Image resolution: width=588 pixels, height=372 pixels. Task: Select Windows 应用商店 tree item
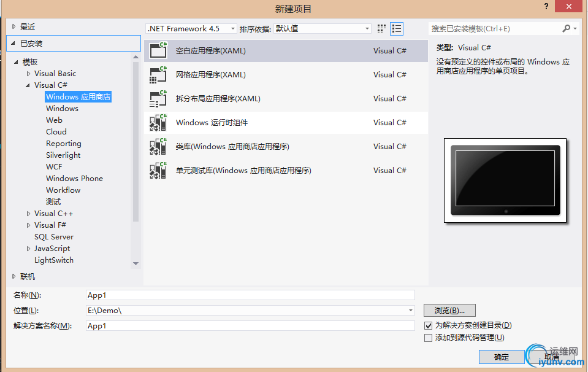(78, 97)
